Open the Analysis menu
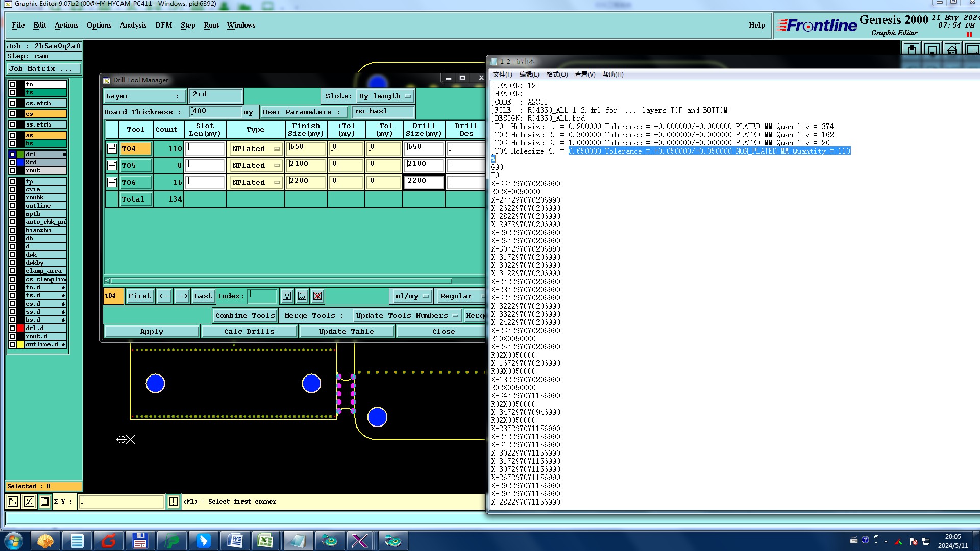 tap(133, 25)
